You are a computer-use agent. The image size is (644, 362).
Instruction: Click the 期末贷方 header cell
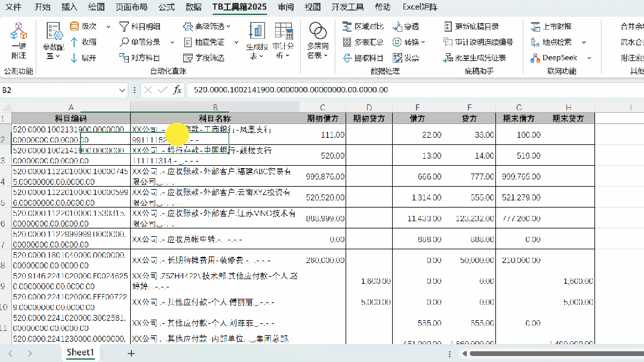coord(568,119)
